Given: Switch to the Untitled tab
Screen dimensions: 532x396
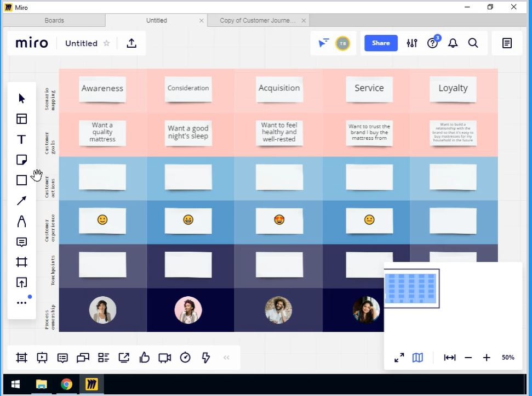Looking at the screenshot, I should pyautogui.click(x=156, y=20).
